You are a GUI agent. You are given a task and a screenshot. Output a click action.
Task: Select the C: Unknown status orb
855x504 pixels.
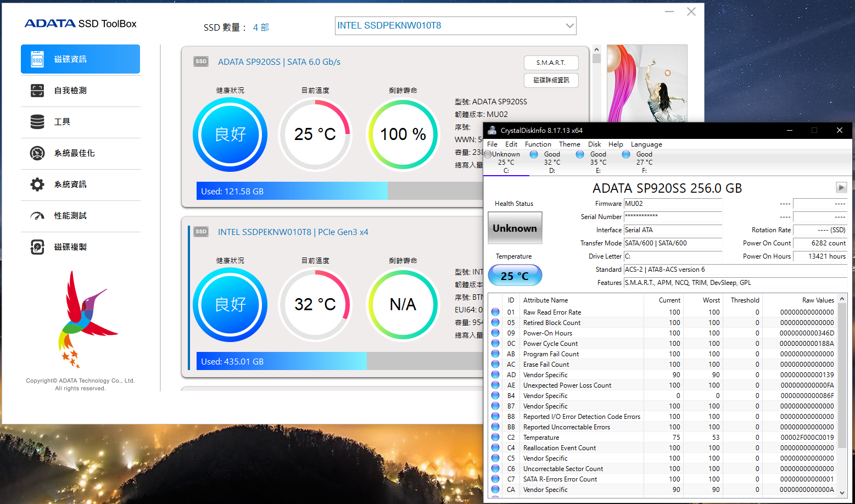pos(488,155)
